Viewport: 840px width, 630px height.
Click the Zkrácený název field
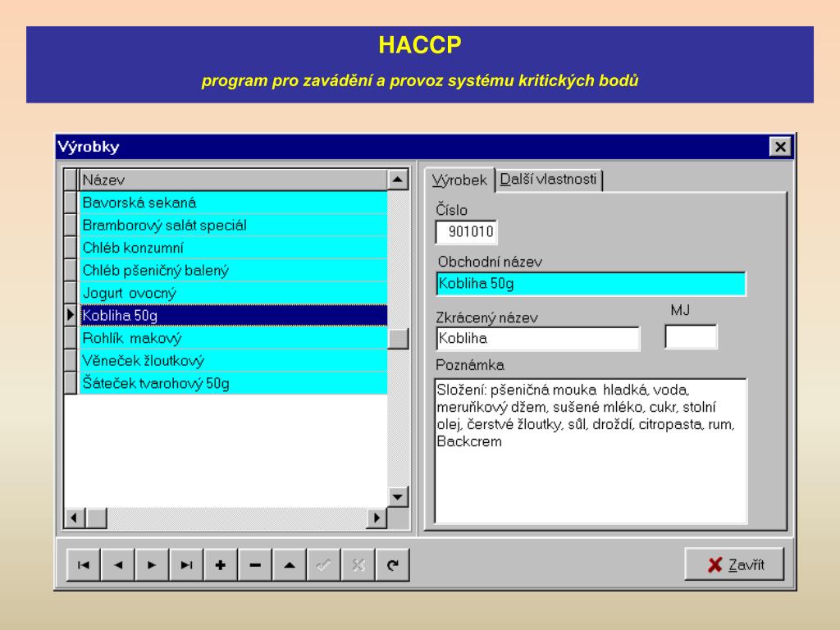coord(538,339)
